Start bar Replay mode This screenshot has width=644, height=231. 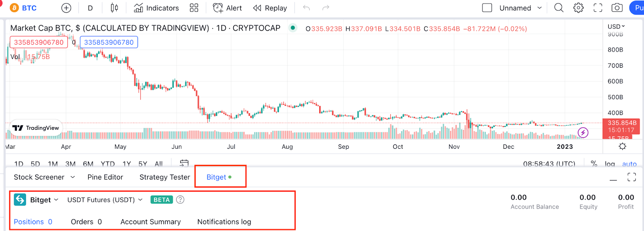270,8
